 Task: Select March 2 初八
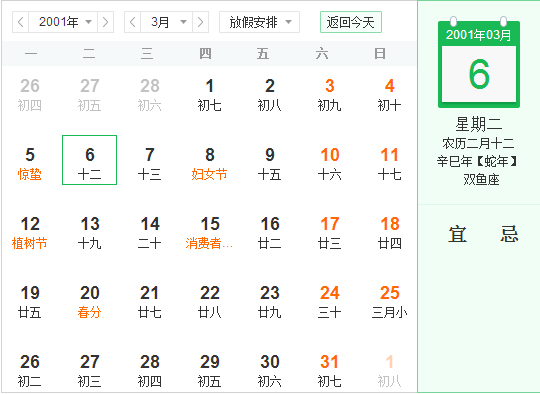270,95
